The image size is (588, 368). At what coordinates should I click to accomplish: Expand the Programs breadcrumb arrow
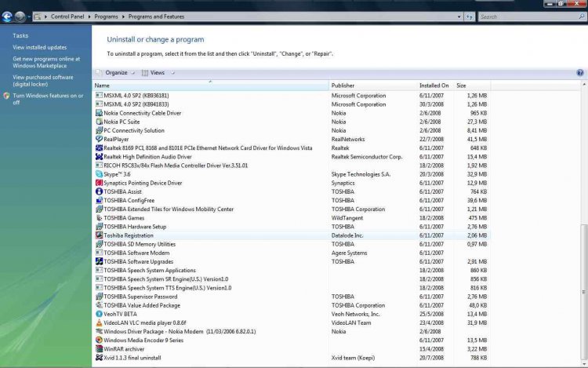pos(123,16)
